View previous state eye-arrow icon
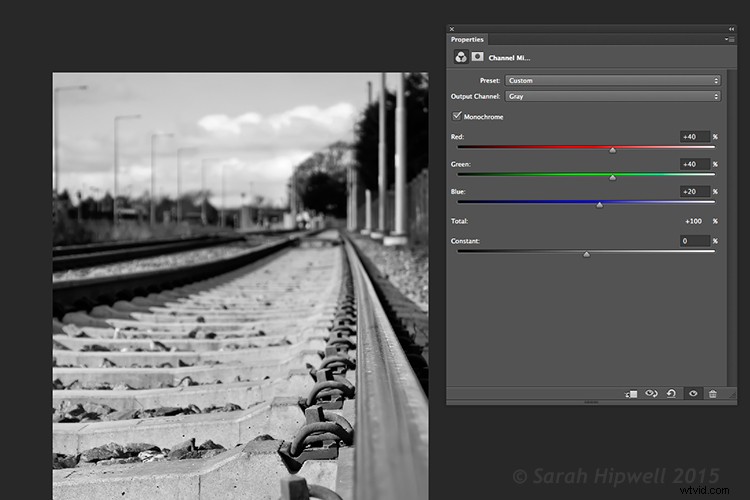 (x=651, y=393)
